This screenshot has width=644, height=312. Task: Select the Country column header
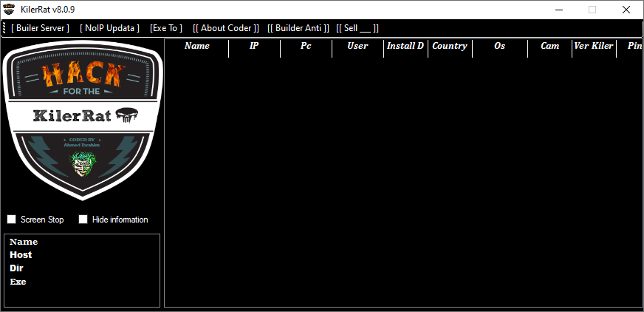[x=449, y=47]
